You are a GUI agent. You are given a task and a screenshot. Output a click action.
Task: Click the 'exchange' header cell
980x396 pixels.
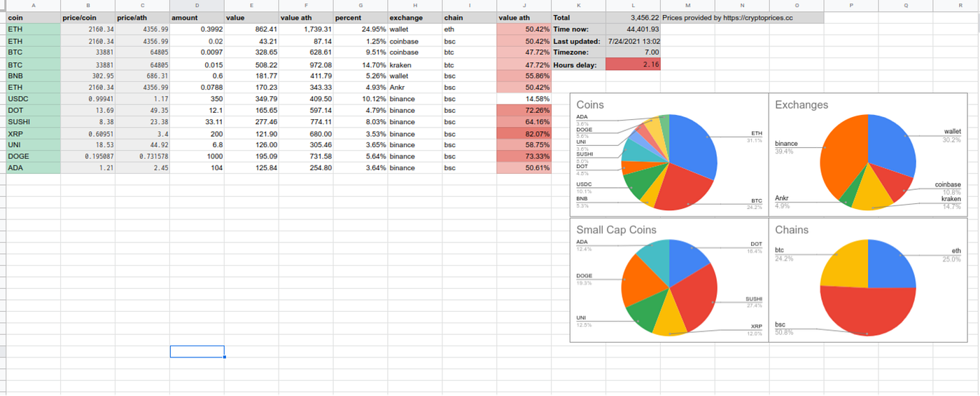coord(415,18)
